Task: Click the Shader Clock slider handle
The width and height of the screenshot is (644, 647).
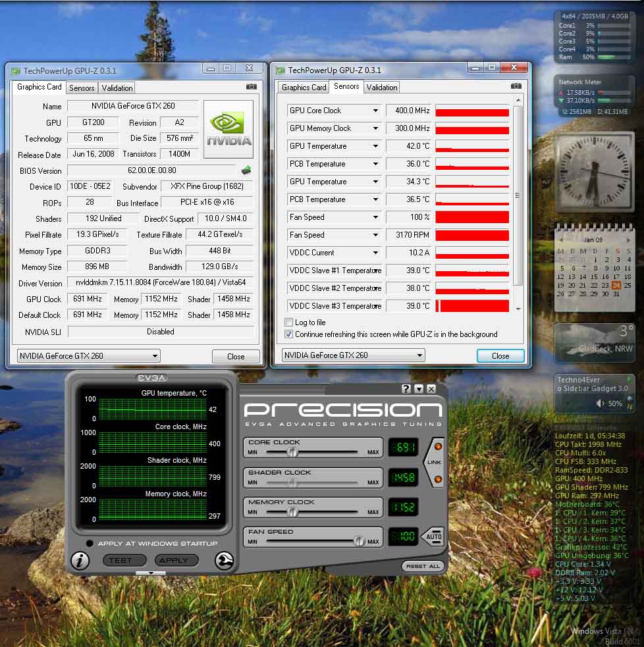Action: pos(292,482)
